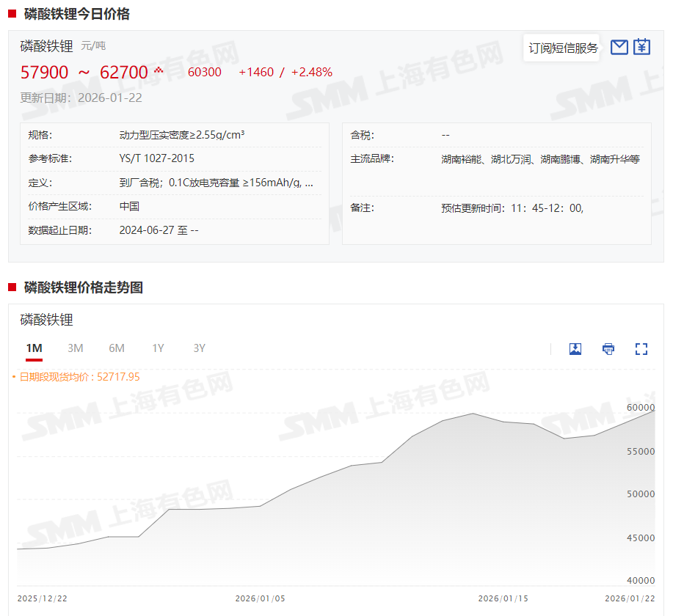The image size is (673, 616).
Task: Click the 2026/01/05 date axis label
Action: pos(260,598)
